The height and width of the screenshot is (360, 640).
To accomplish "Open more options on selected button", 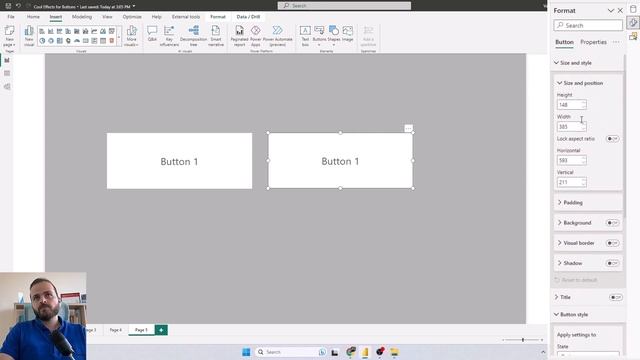I will (408, 128).
